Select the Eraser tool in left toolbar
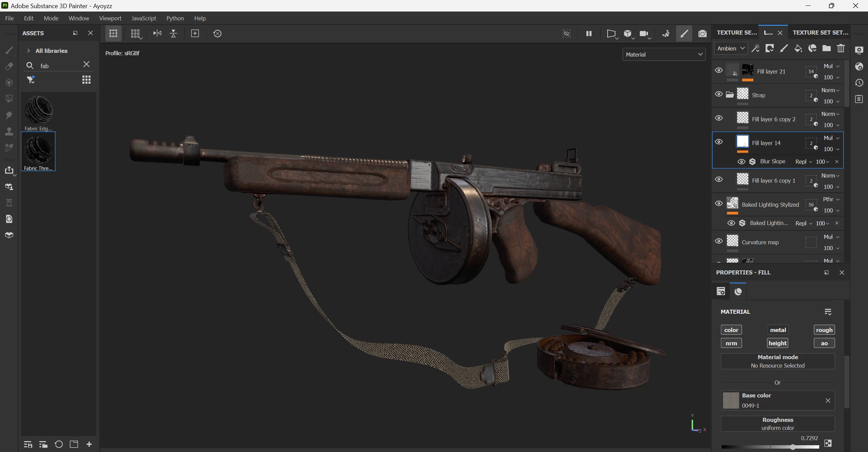This screenshot has width=868, height=452. 9,66
